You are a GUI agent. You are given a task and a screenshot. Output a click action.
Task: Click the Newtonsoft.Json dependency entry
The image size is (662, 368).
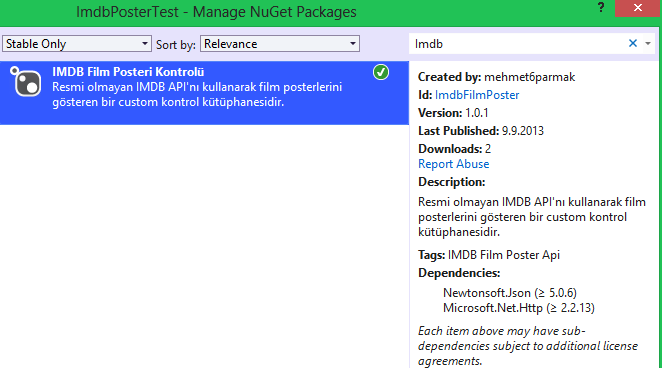510,293
